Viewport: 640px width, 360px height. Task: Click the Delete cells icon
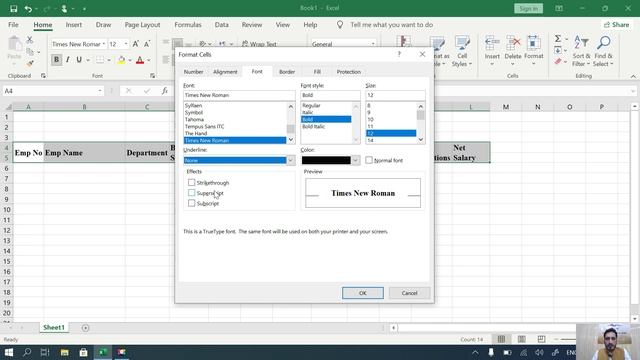[513, 43]
